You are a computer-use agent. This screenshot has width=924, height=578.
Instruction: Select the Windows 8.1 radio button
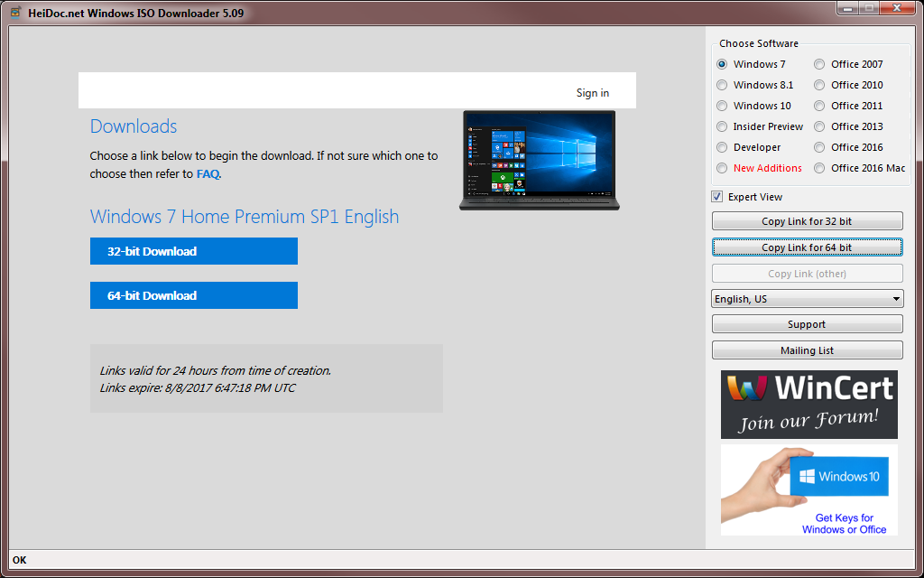click(x=722, y=85)
